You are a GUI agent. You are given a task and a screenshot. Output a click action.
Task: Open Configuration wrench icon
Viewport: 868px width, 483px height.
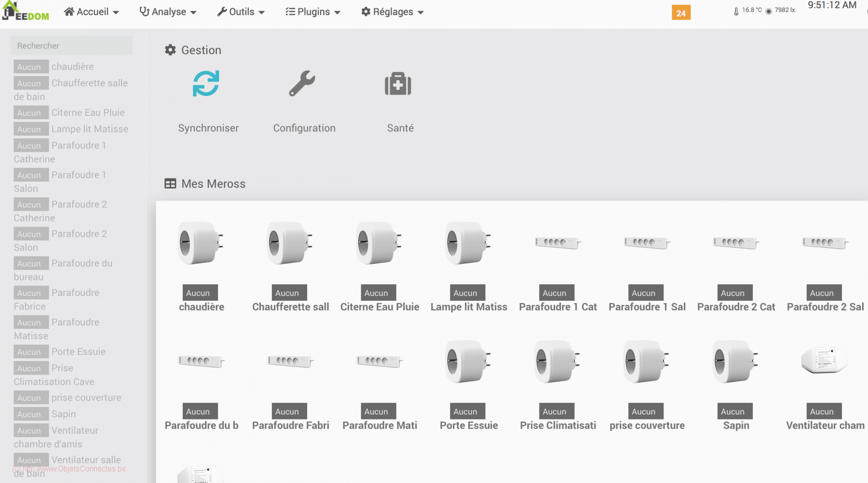coord(302,84)
